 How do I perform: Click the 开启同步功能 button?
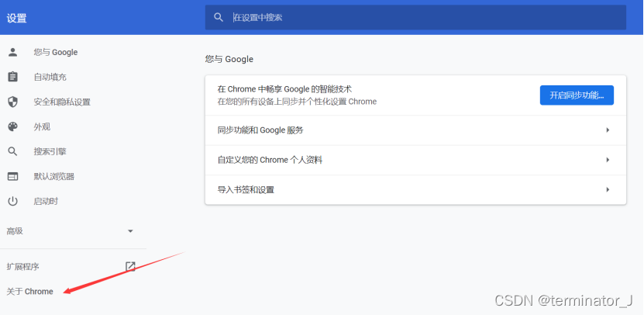(x=577, y=95)
